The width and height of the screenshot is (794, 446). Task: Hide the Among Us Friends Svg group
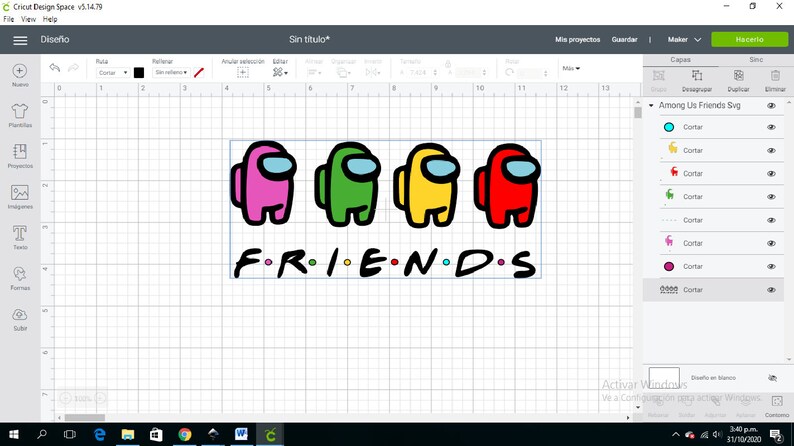click(x=771, y=106)
